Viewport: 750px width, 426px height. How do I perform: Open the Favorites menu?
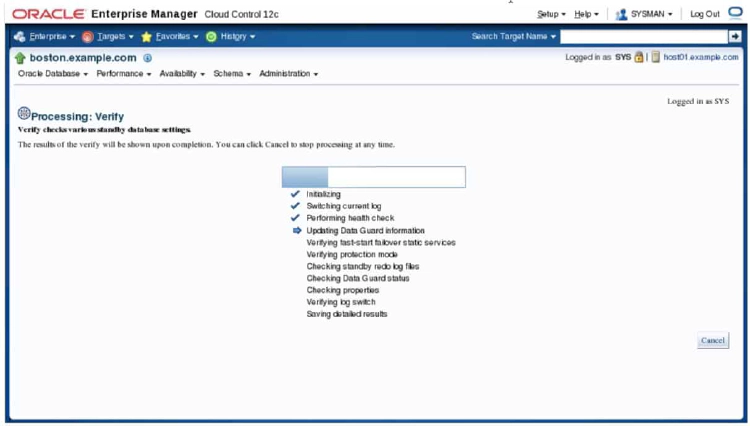coord(177,36)
